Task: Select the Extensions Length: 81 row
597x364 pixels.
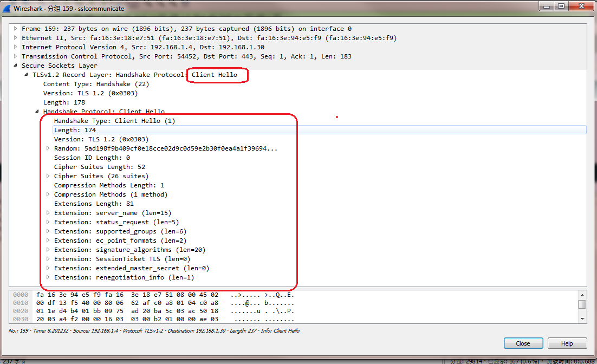Action: (x=94, y=204)
